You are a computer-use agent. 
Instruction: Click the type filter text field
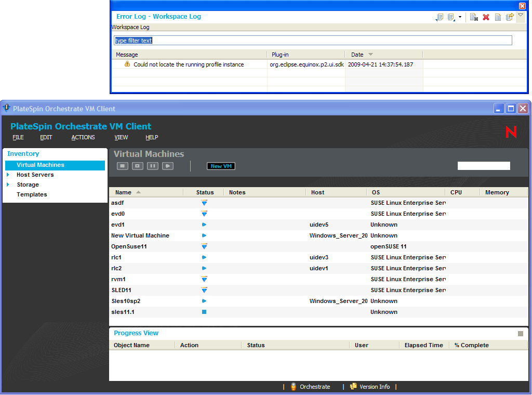(313, 41)
